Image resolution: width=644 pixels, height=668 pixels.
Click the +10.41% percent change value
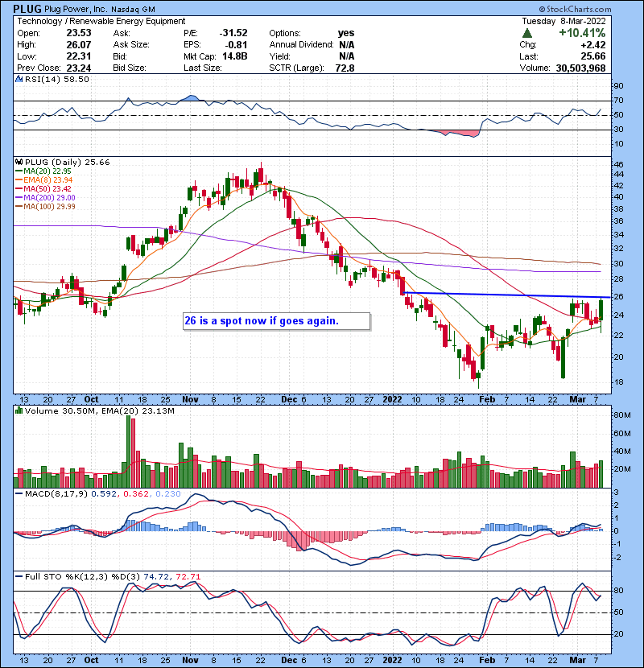582,33
